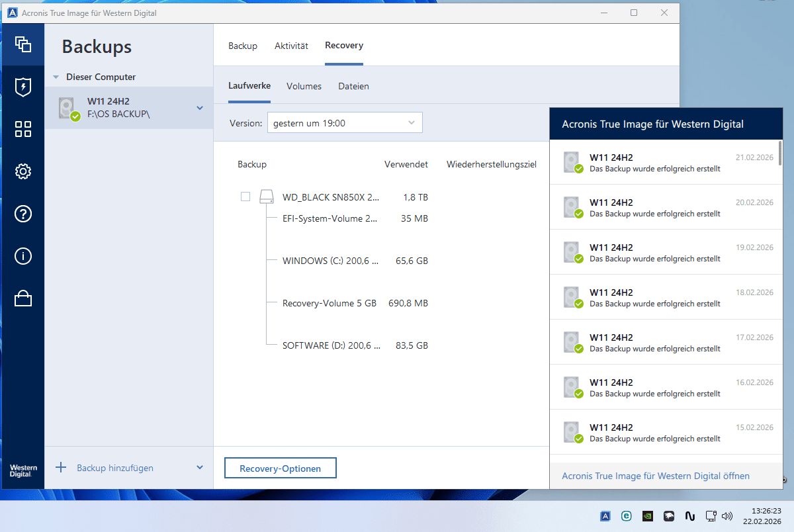Open the NVIDIA tray icon in taskbar
Image resolution: width=794 pixels, height=532 pixels.
pos(647,516)
